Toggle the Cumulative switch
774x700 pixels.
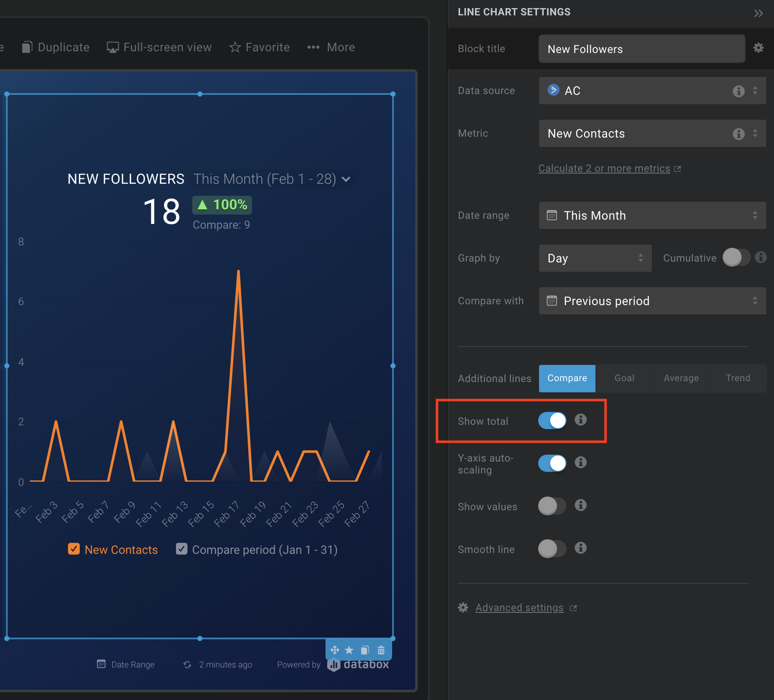(x=736, y=257)
